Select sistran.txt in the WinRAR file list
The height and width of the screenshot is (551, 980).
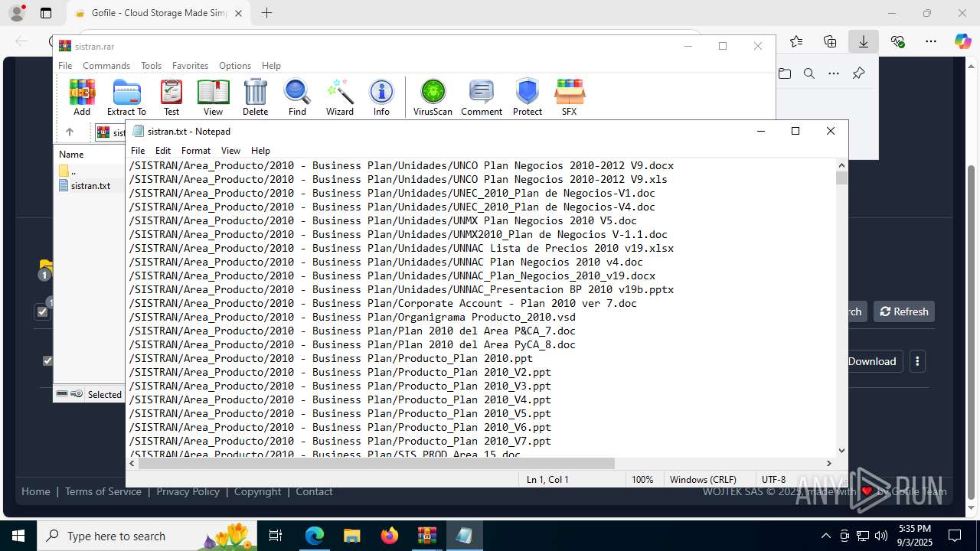90,185
